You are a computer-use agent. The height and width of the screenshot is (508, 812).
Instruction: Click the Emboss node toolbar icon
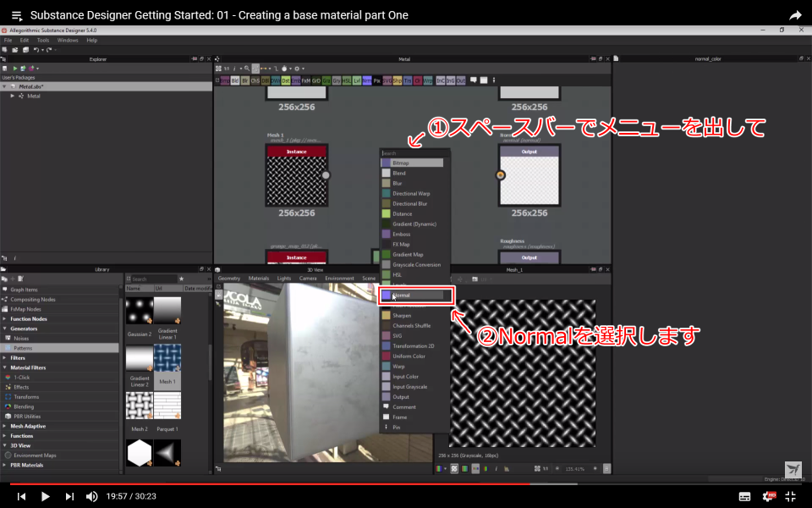(x=296, y=80)
